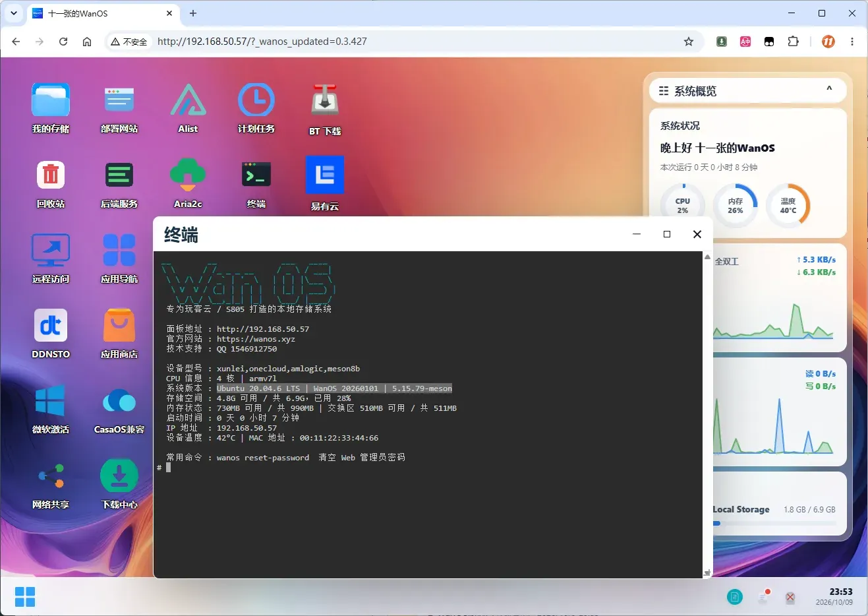The height and width of the screenshot is (616, 868).
Task: Open a new browser tab
Action: point(193,13)
